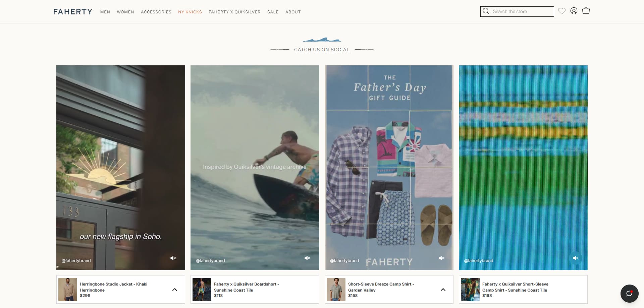Viewport: 644px width, 308px height.
Task: Click the $118 boardshort price
Action: point(218,296)
